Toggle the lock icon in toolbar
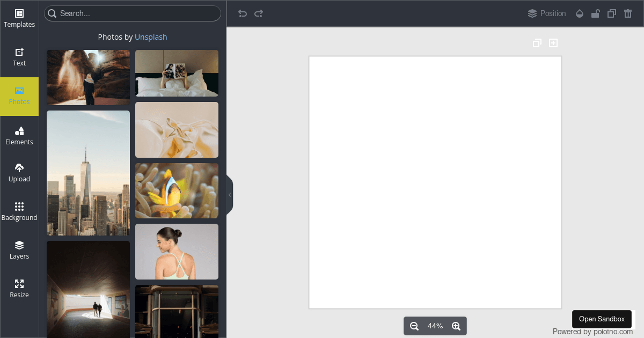Screen dimensions: 644x338 595,13
